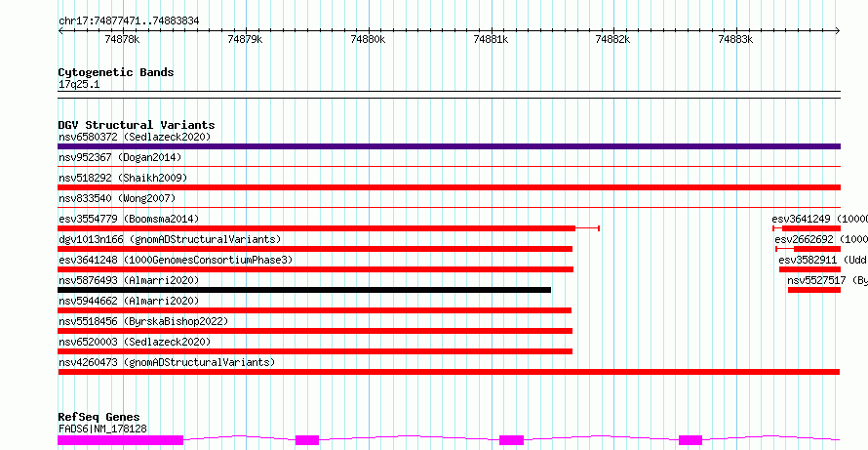
Task: Select the 17q25.1 band label
Action: pyautogui.click(x=79, y=85)
